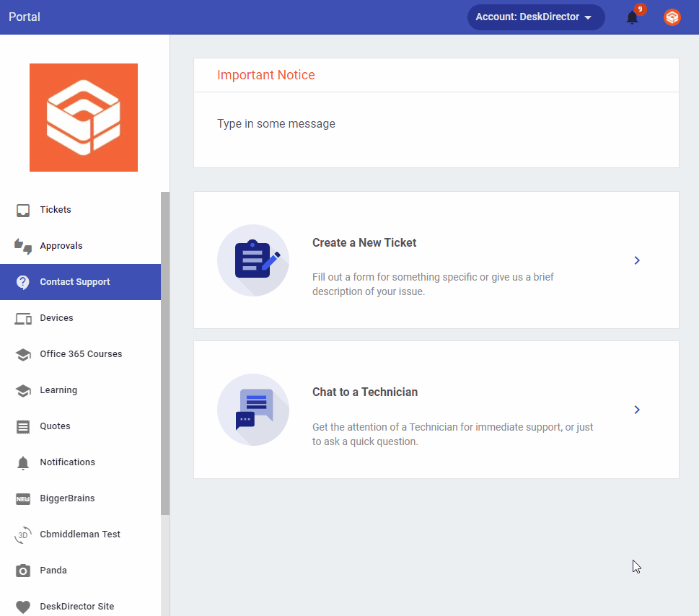This screenshot has height=616, width=699.
Task: Open Cbmiddleman Test sidebar item
Action: pyautogui.click(x=80, y=535)
